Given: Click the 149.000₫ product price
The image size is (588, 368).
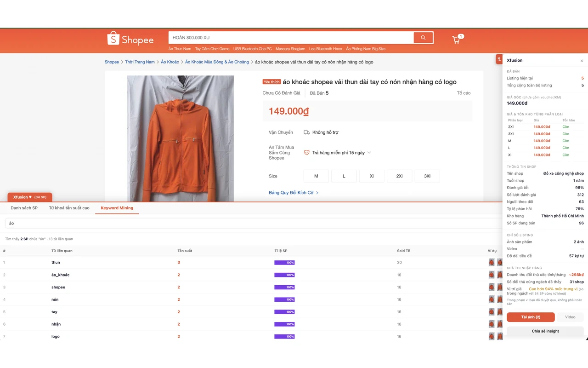Looking at the screenshot, I should click(289, 111).
